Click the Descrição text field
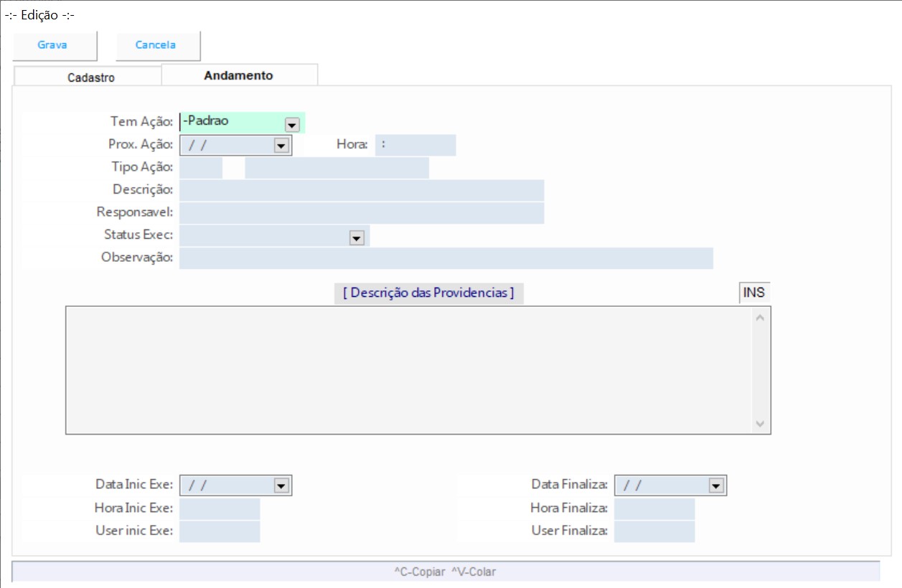 (361, 191)
